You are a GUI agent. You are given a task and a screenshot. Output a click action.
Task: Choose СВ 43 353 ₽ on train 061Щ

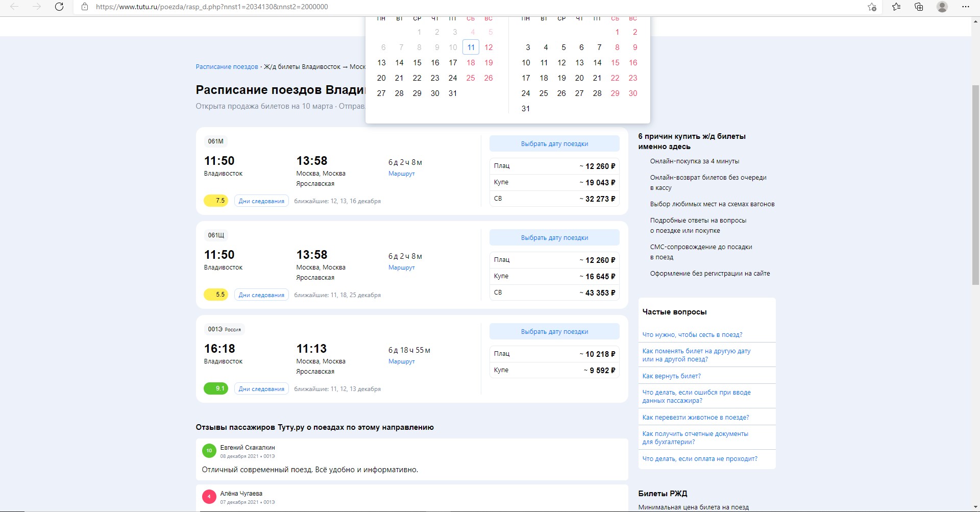554,292
